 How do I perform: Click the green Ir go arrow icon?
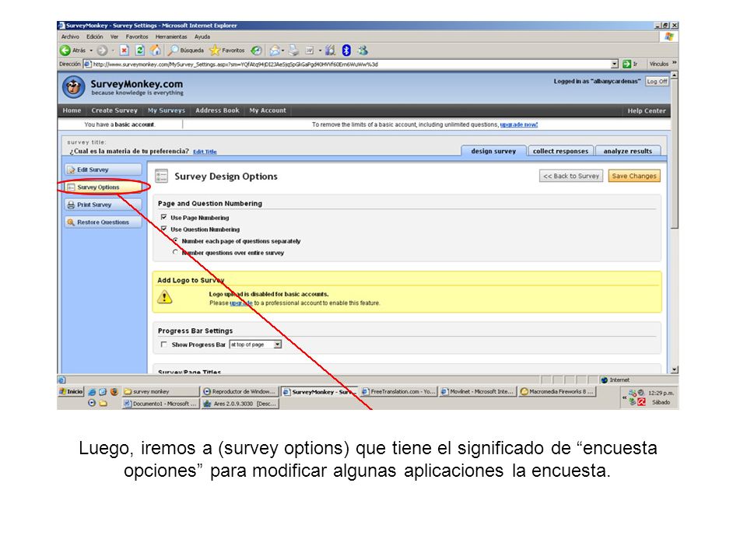tap(627, 64)
